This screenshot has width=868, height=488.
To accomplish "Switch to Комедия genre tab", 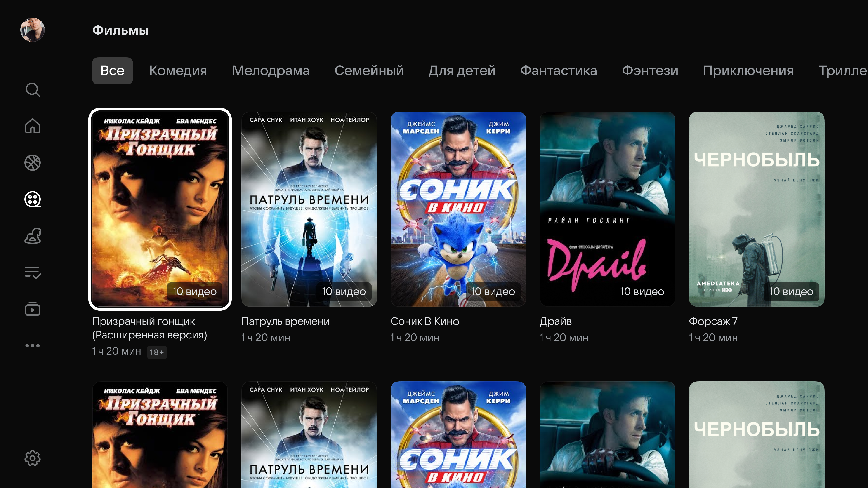I will point(178,71).
